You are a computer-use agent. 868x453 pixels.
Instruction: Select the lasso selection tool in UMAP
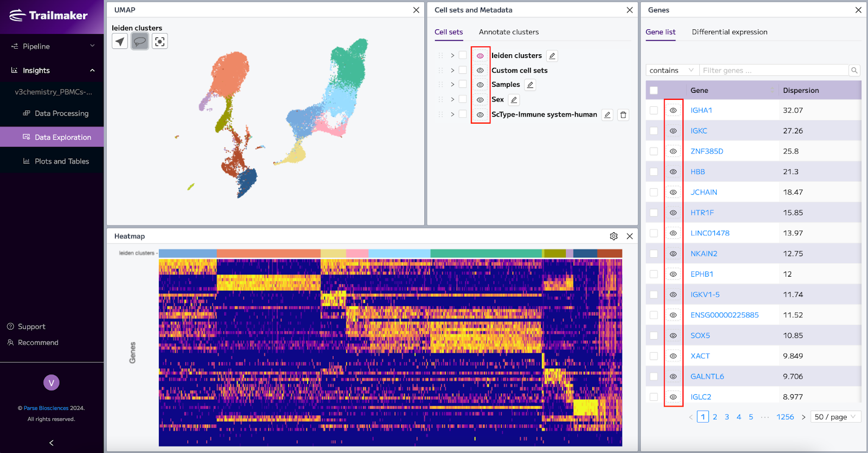[x=140, y=41]
